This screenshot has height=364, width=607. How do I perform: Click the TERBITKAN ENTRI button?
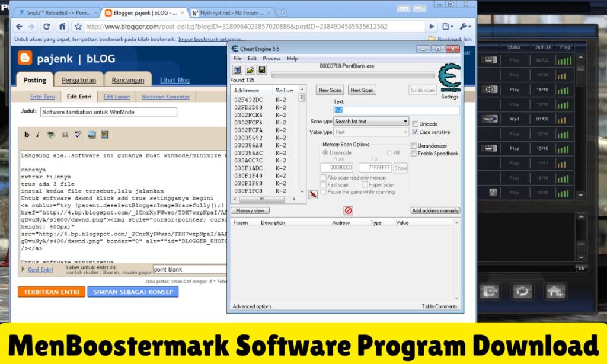tap(51, 292)
